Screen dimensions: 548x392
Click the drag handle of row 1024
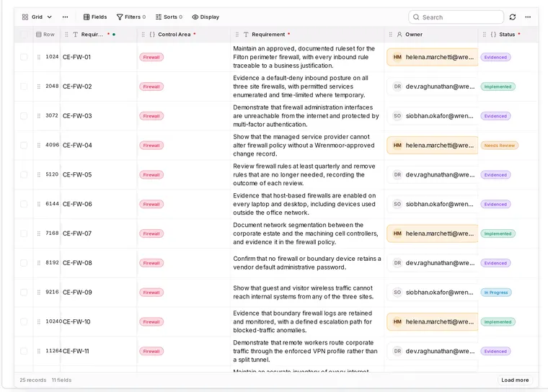click(x=39, y=57)
